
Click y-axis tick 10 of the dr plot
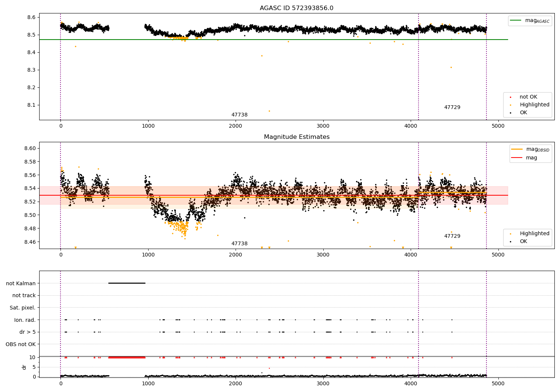pos(32,357)
